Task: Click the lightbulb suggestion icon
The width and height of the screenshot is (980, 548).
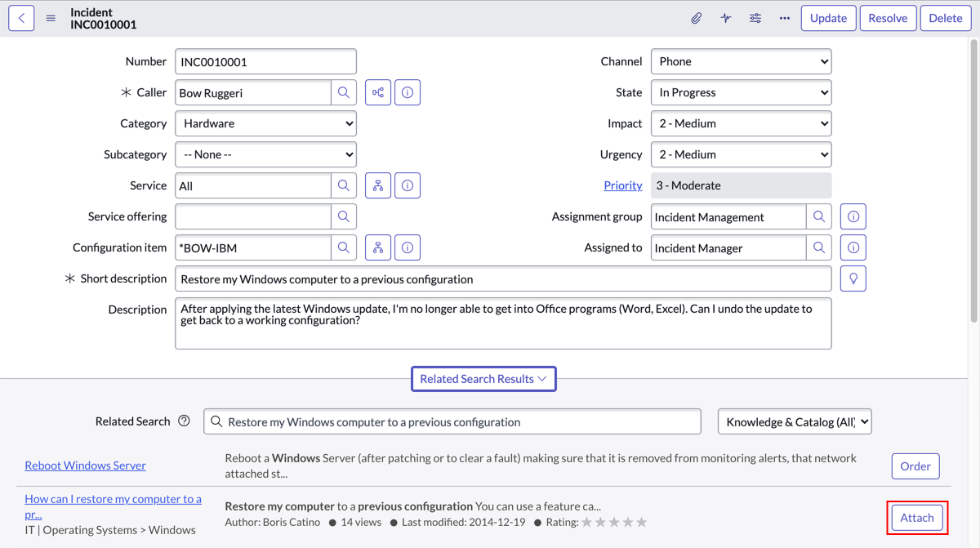Action: click(x=853, y=278)
